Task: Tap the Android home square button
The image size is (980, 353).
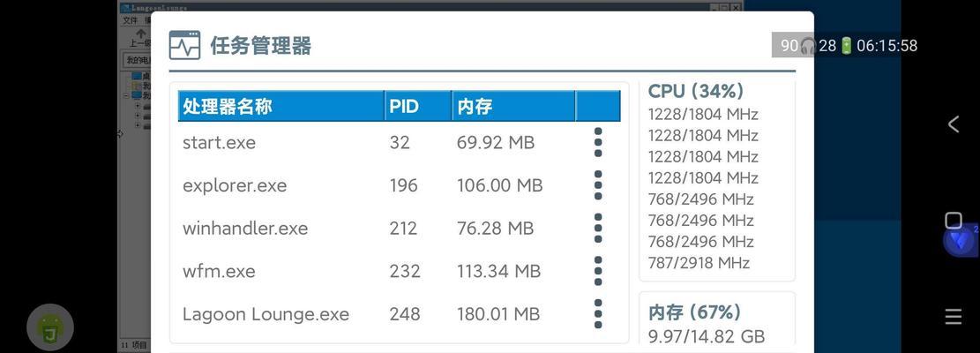Action: [x=954, y=221]
